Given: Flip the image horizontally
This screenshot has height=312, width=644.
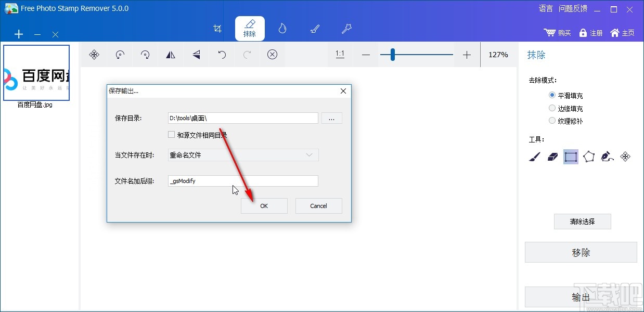Looking at the screenshot, I should [171, 55].
